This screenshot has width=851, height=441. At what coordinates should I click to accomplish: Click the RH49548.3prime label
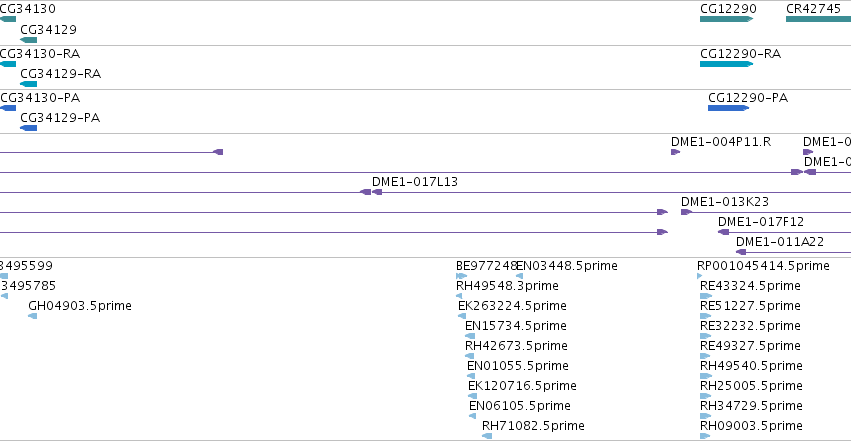pos(507,286)
